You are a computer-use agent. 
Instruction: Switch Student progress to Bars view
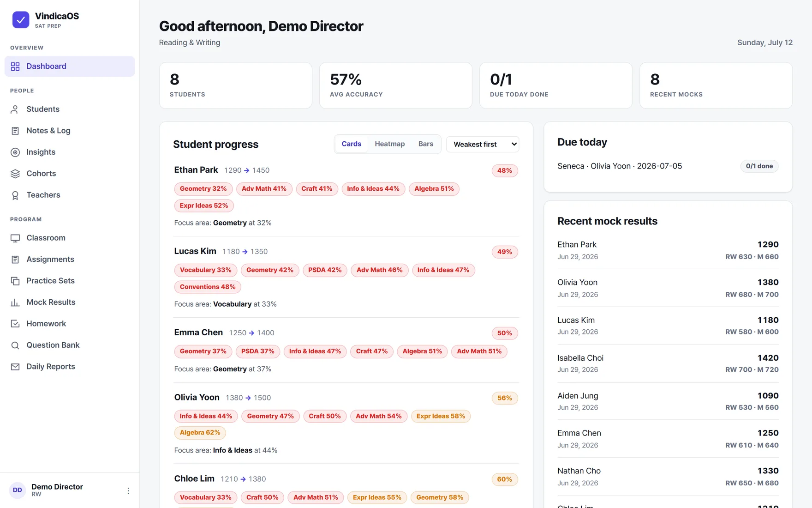(x=426, y=144)
